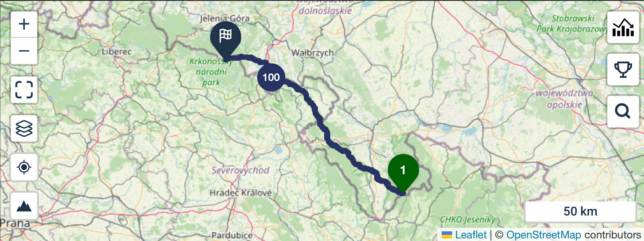Viewport: 644px width, 241px height.
Task: Open the OpenStreetMap attribution link
Action: coord(544,235)
